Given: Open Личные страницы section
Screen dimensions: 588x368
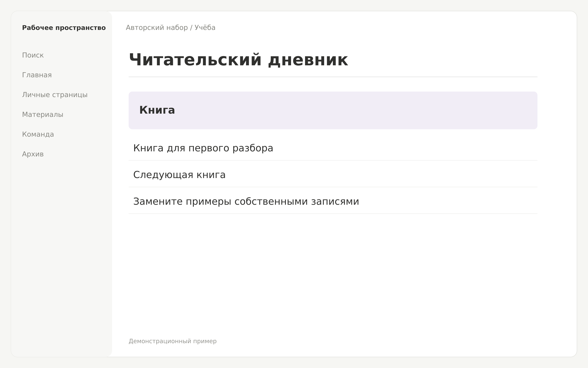Looking at the screenshot, I should click(x=55, y=95).
